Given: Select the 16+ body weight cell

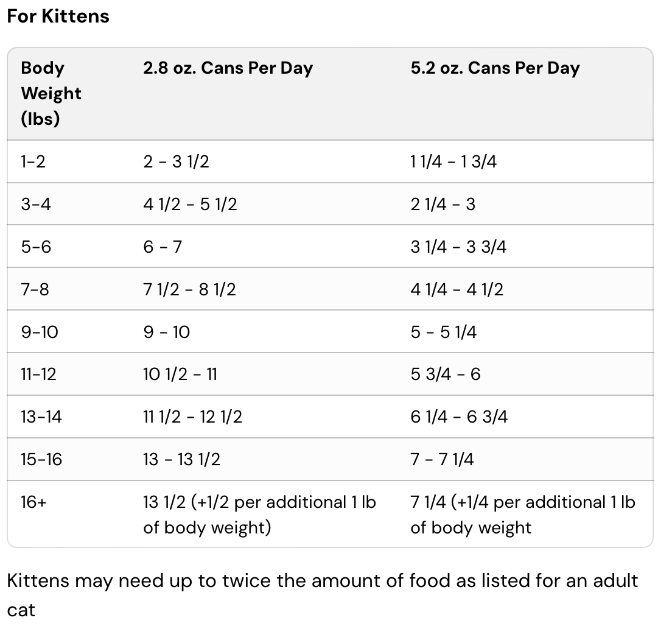Looking at the screenshot, I should [x=33, y=502].
